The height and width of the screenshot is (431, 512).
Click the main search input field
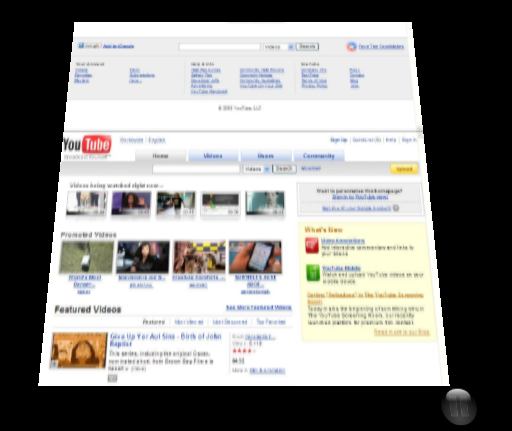[196, 169]
